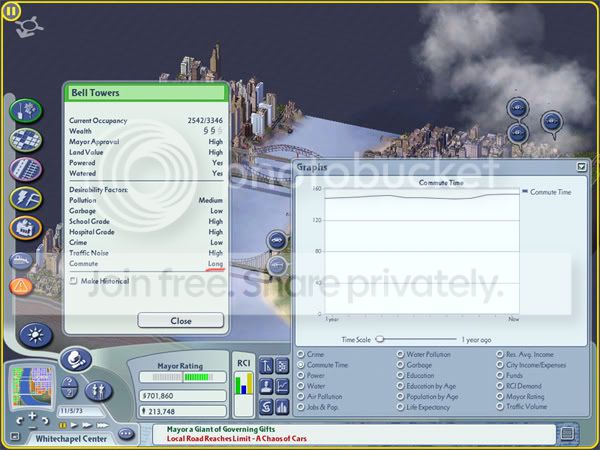The image size is (600, 450).
Task: Open the Local Road Reaches Limit news
Action: (236, 439)
